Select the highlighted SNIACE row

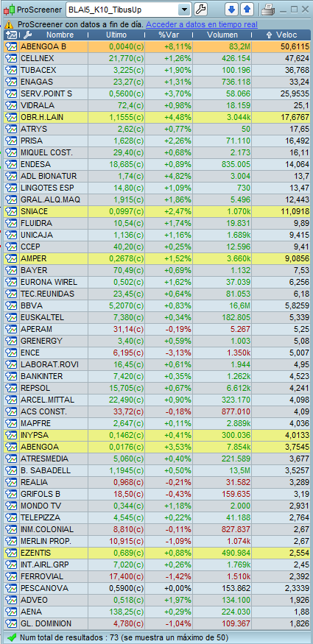coord(158,211)
